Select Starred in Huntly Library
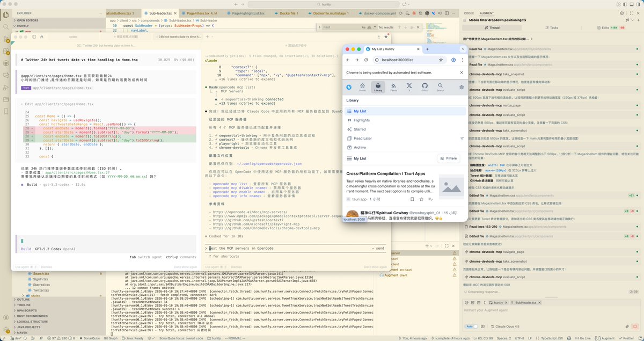 (405, 129)
